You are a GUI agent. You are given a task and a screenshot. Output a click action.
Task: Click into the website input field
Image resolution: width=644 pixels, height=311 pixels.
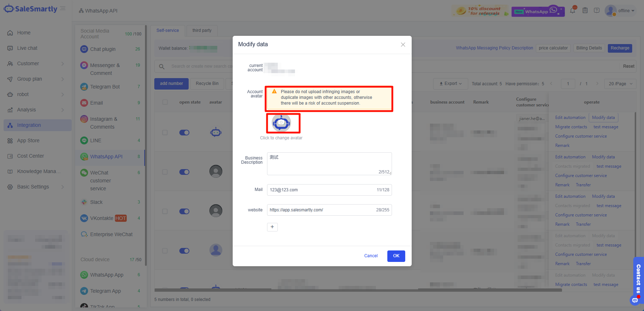(329, 210)
